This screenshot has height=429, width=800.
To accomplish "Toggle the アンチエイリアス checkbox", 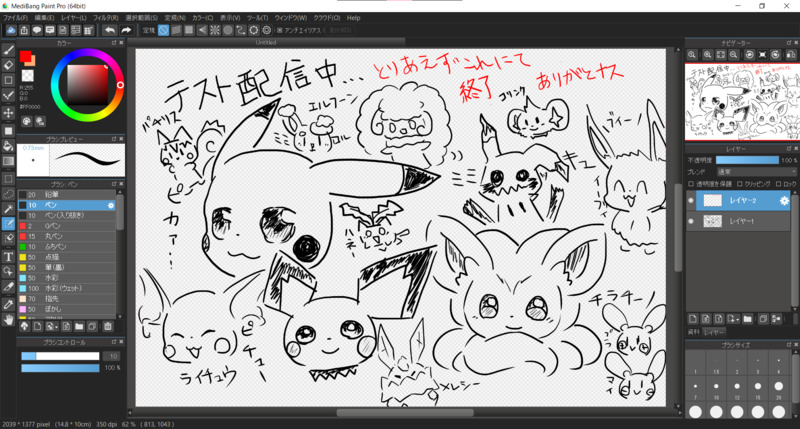I will (x=280, y=30).
